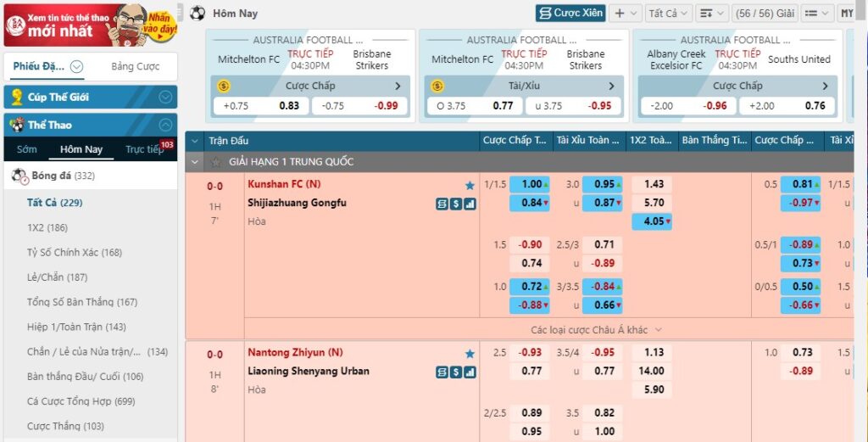Bet -2.00 at -0.96 Albany Creek
Screen dimensions: 868x442
[688, 106]
